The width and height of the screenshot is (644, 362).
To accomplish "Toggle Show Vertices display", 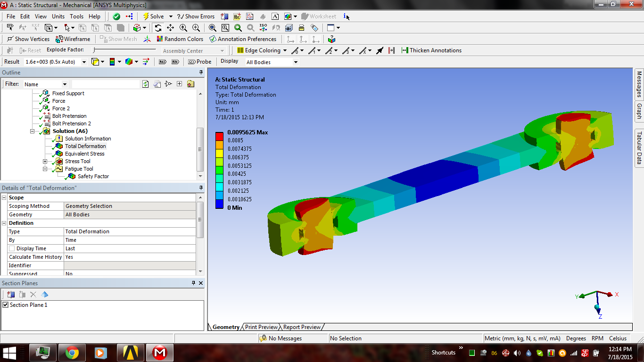I will 28,39.
